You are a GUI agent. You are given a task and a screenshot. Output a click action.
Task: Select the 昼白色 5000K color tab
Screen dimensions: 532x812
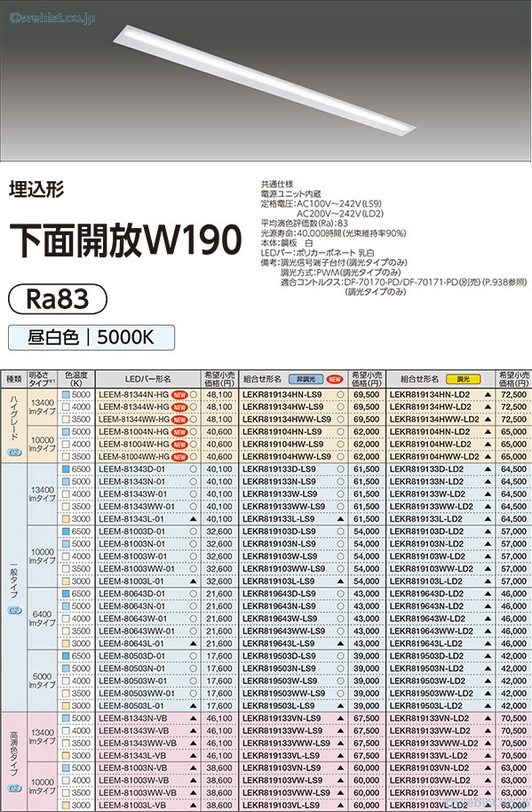pos(91,337)
